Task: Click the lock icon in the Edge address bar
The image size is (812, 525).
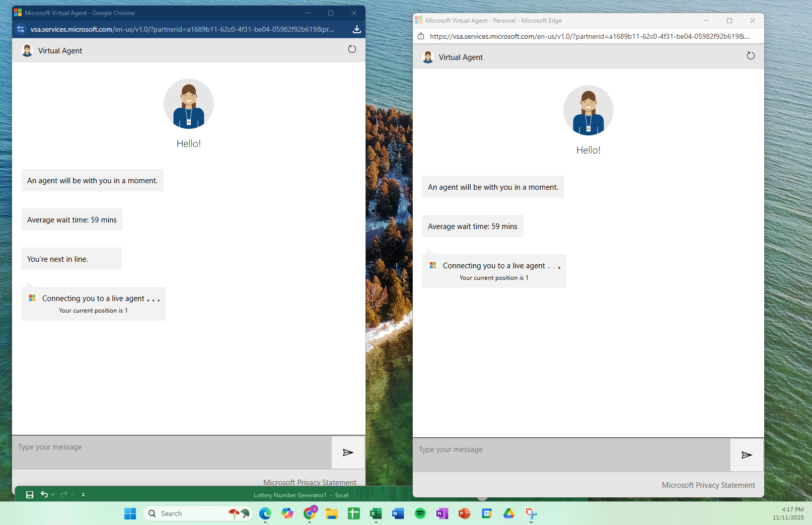Action: click(x=421, y=36)
